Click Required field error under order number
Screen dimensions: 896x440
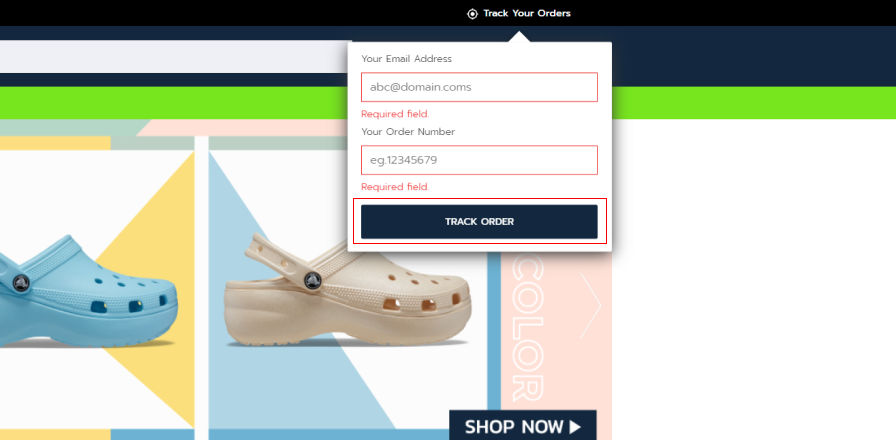[395, 187]
